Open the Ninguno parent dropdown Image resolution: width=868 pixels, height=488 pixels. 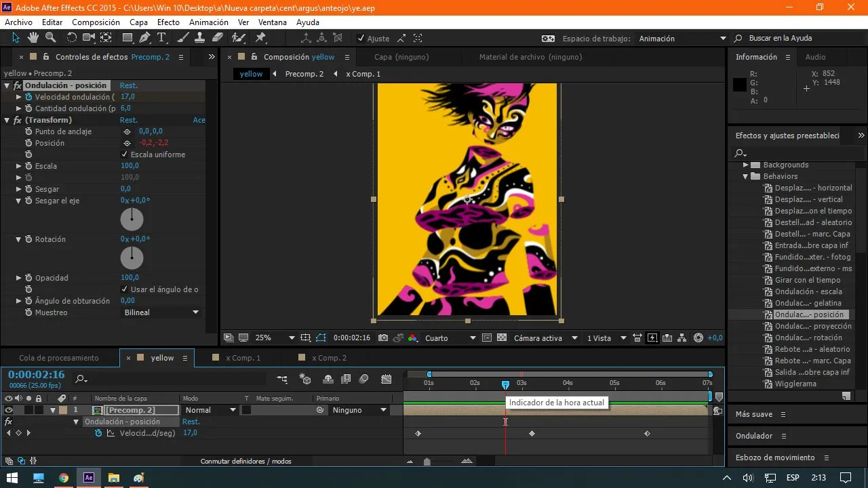[359, 410]
